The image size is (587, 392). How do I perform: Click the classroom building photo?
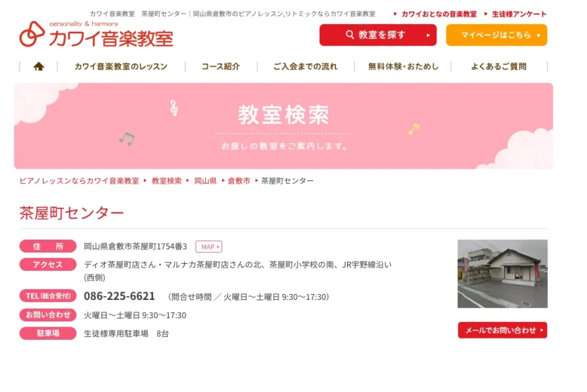(x=503, y=274)
